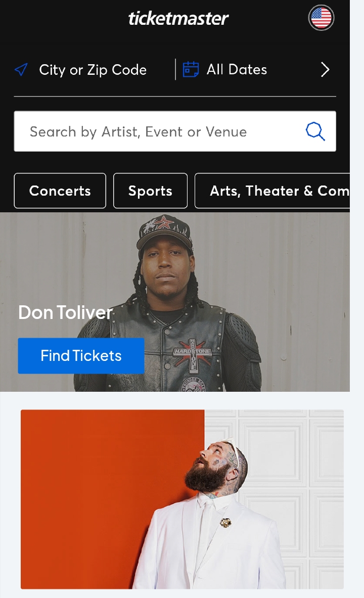Image resolution: width=364 pixels, height=598 pixels.
Task: Expand filters with the right chevron arrow
Action: [x=325, y=70]
